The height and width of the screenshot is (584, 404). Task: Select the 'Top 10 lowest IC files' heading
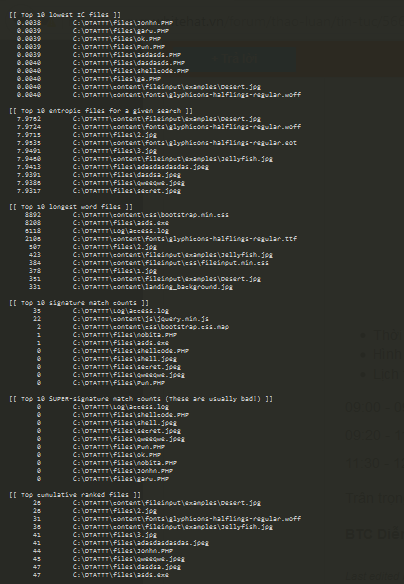click(65, 15)
